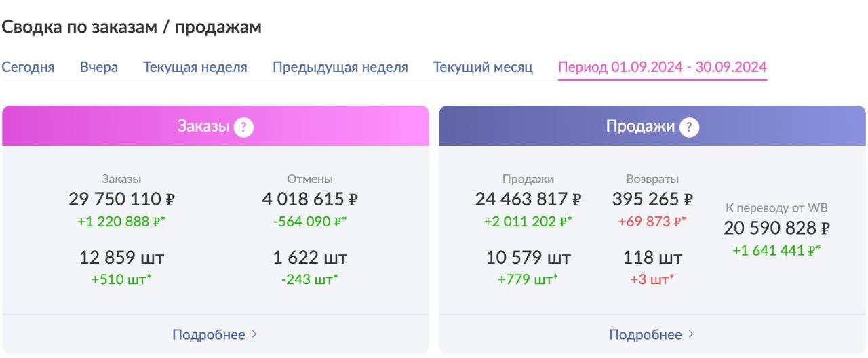Switch to Текущий месяц tab
868x358 pixels.
pyautogui.click(x=483, y=67)
